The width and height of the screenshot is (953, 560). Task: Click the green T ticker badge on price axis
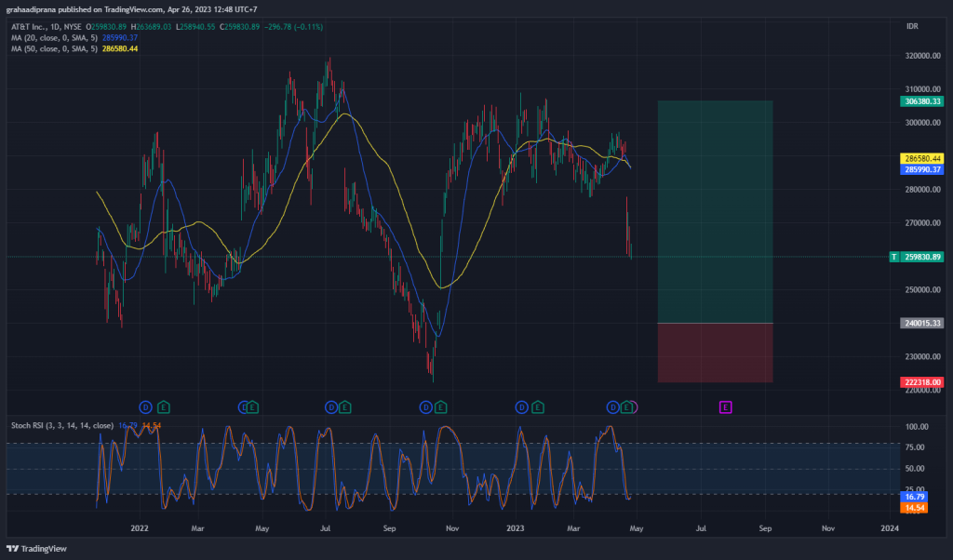point(894,257)
